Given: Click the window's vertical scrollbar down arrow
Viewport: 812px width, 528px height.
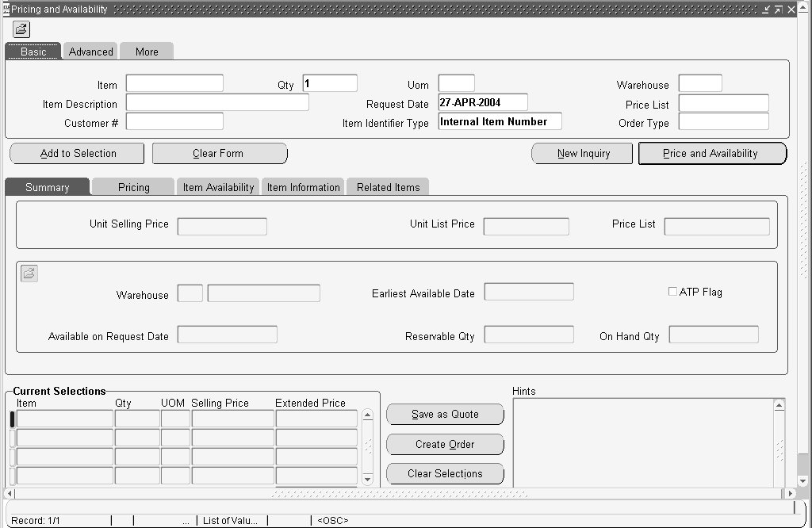Looking at the screenshot, I should (803, 481).
